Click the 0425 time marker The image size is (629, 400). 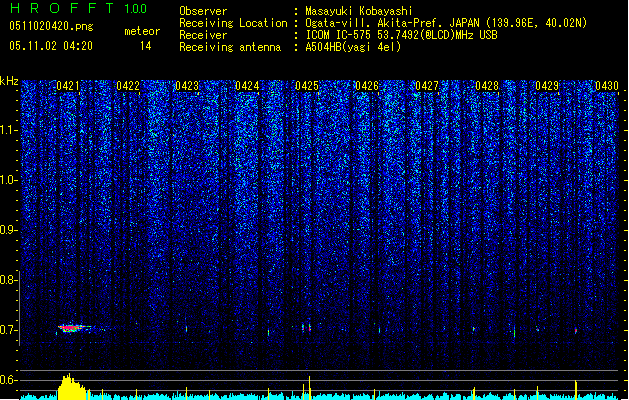pos(307,86)
